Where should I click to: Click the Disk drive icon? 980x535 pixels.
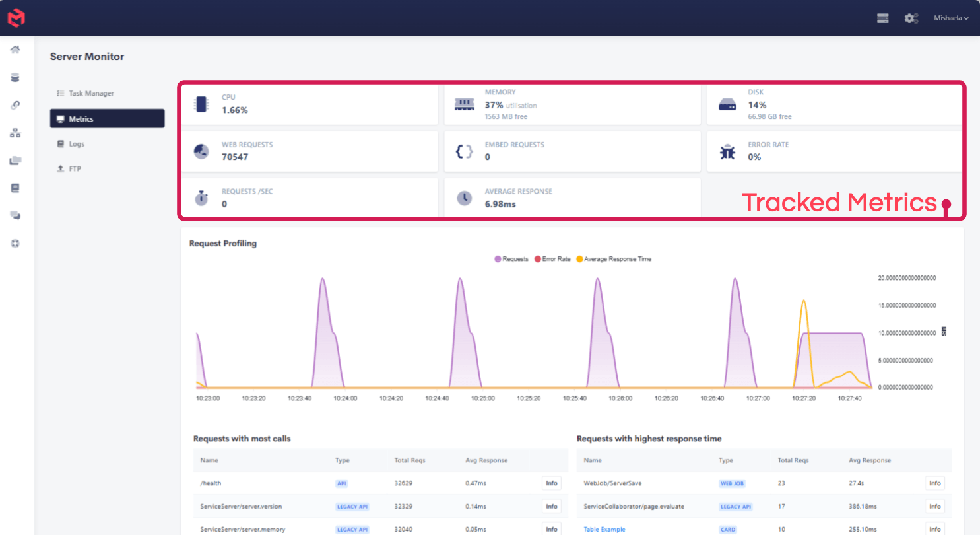coord(727,104)
